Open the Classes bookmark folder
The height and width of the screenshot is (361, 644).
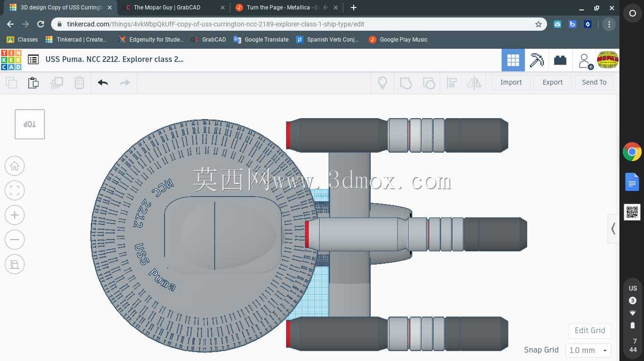(x=22, y=40)
